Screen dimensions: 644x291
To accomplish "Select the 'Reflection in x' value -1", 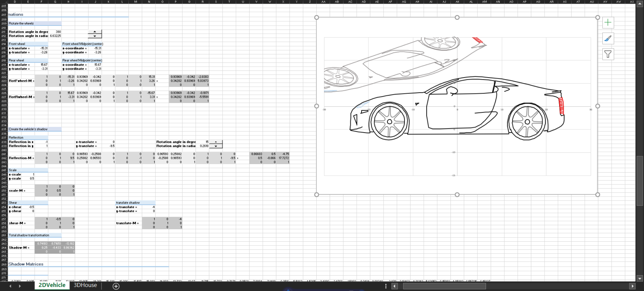I will coord(42,142).
